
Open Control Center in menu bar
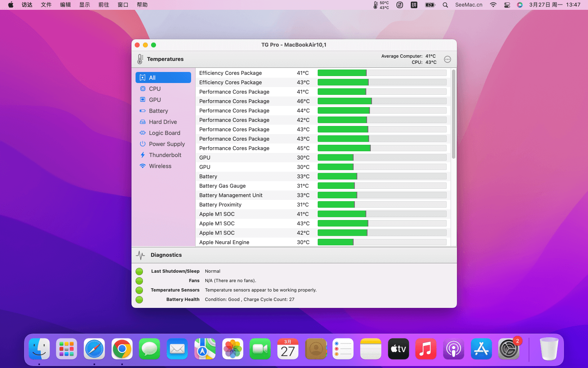[507, 5]
